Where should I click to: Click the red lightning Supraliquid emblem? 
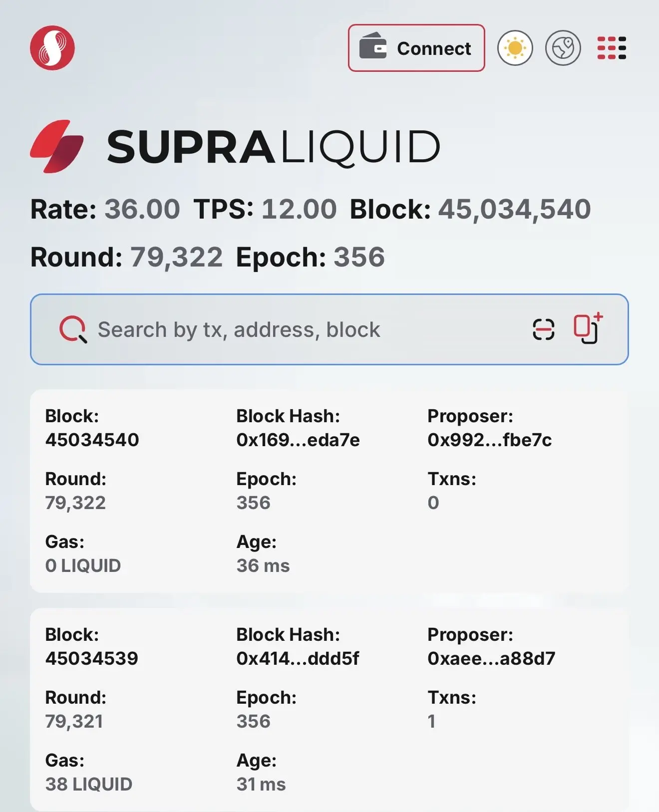(56, 146)
